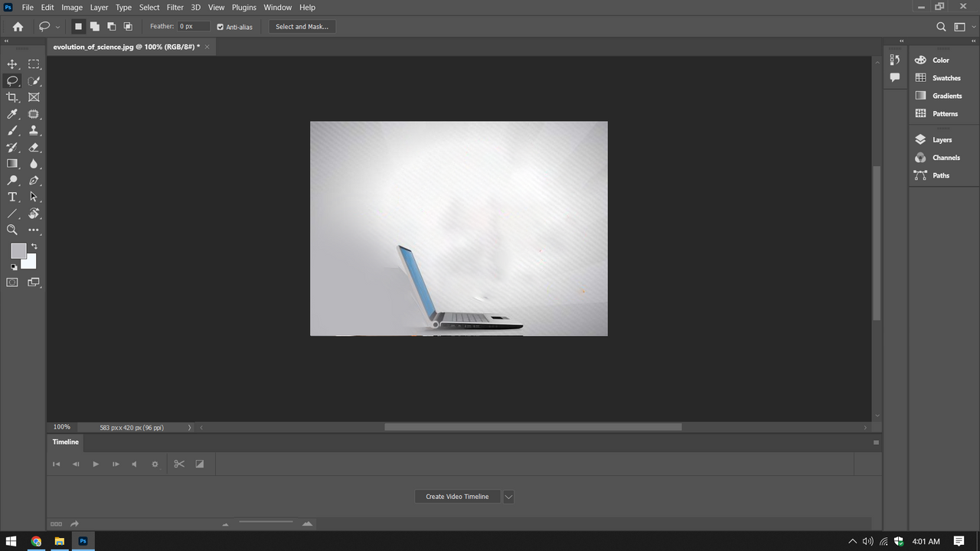The height and width of the screenshot is (551, 980).
Task: Reset to default foreground and background colors
Action: 14,267
